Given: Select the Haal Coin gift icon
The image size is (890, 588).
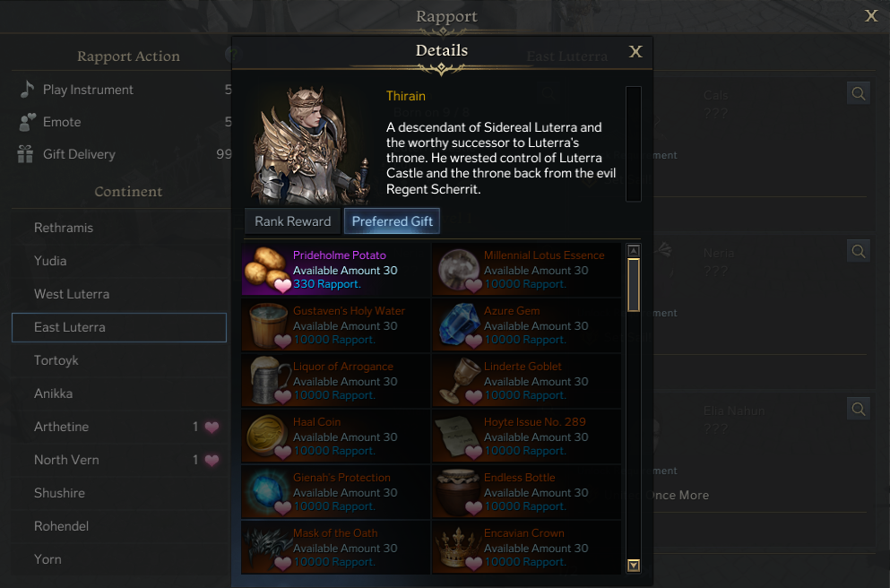Looking at the screenshot, I should [266, 437].
